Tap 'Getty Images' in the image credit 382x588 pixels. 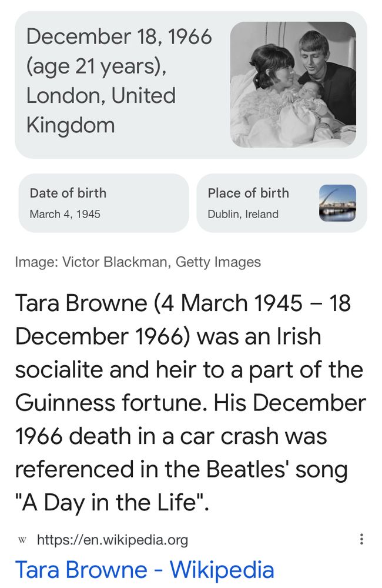(x=218, y=262)
